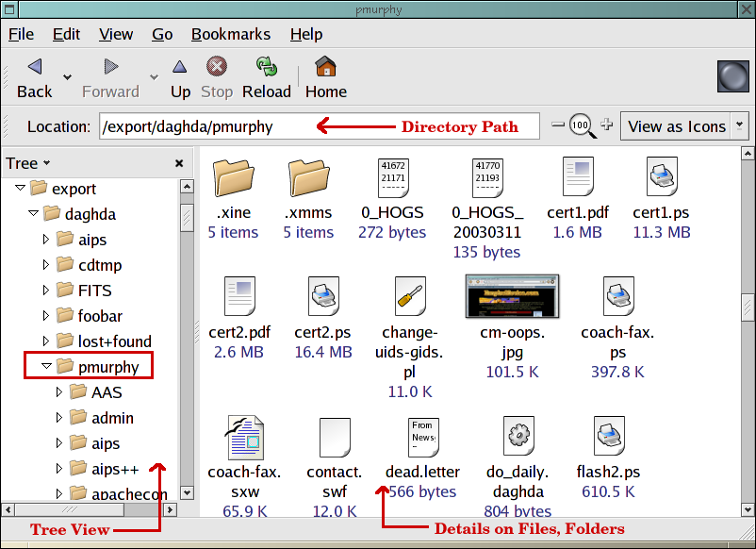The width and height of the screenshot is (756, 549).
Task: Select the cert2.ps printer icon
Action: [x=324, y=296]
